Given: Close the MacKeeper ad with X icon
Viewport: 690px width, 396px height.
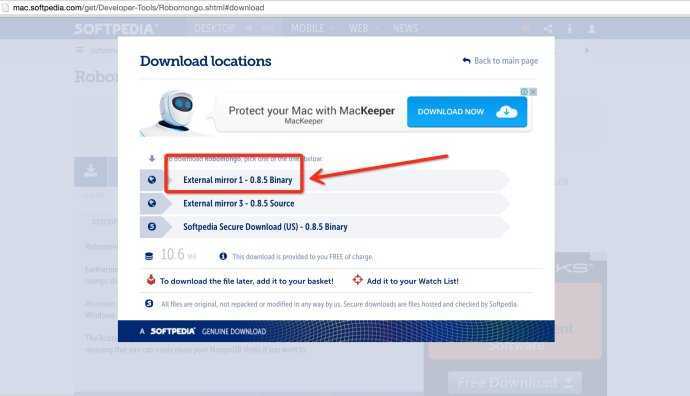Looking at the screenshot, I should tap(533, 92).
